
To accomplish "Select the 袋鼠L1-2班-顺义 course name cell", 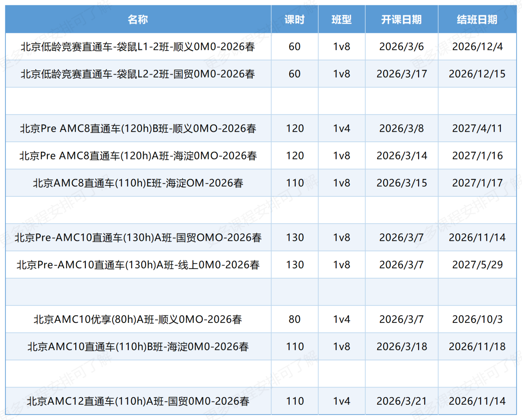I will (138, 47).
